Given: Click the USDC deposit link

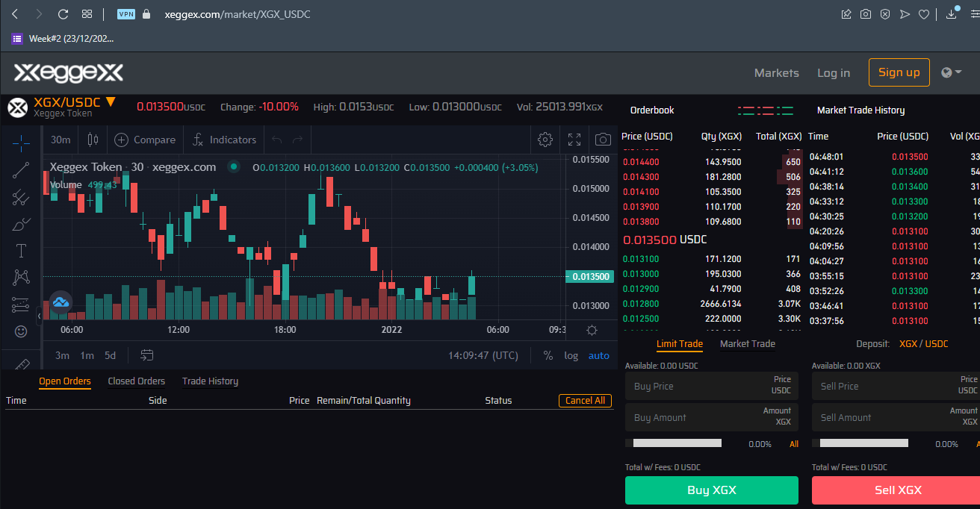Looking at the screenshot, I should pos(937,344).
